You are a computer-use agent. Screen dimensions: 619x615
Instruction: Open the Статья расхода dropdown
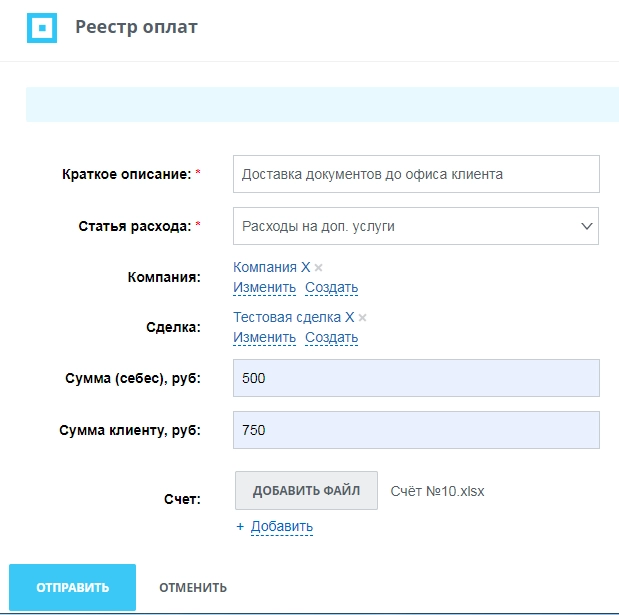pos(415,226)
